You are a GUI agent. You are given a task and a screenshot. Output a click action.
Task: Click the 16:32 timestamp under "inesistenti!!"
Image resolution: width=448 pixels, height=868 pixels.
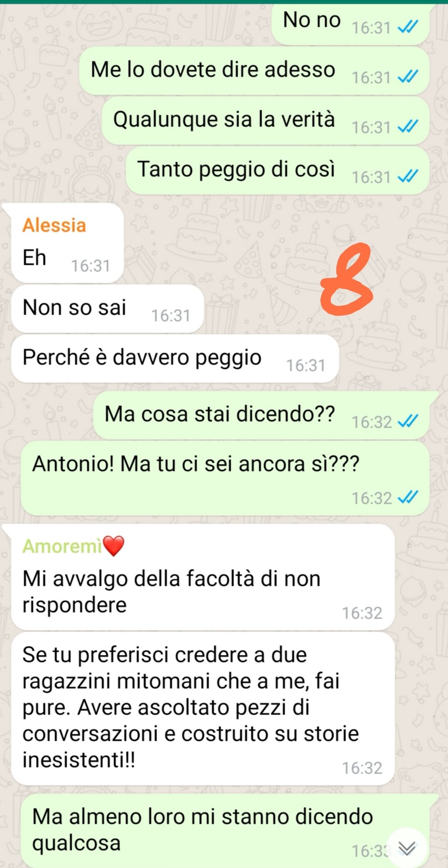[x=362, y=768]
